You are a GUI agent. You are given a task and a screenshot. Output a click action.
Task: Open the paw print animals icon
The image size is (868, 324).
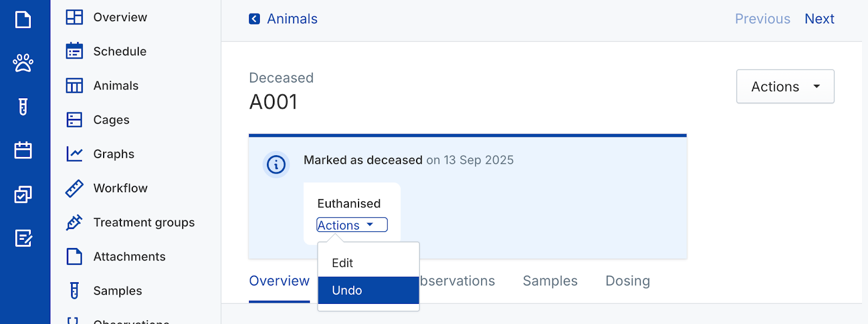[23, 63]
